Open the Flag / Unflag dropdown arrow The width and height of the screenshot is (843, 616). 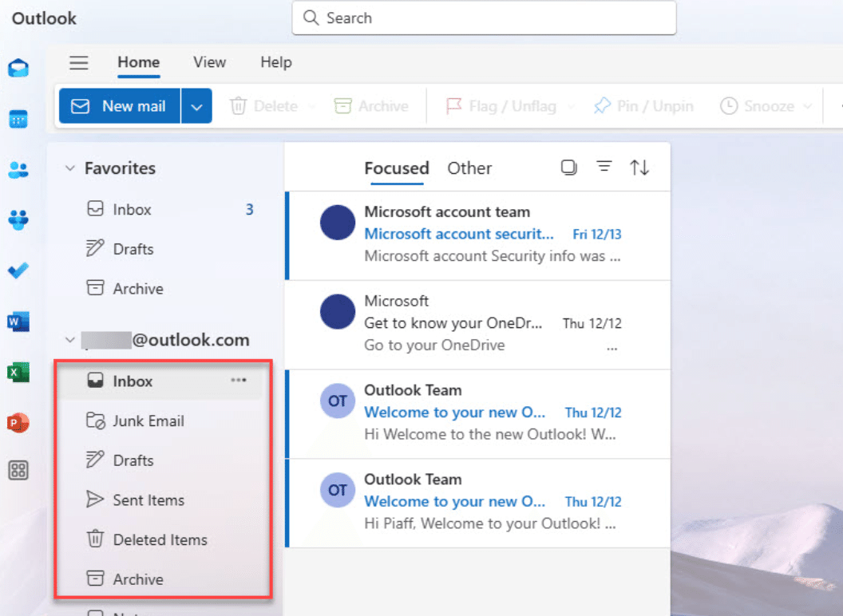tap(571, 106)
